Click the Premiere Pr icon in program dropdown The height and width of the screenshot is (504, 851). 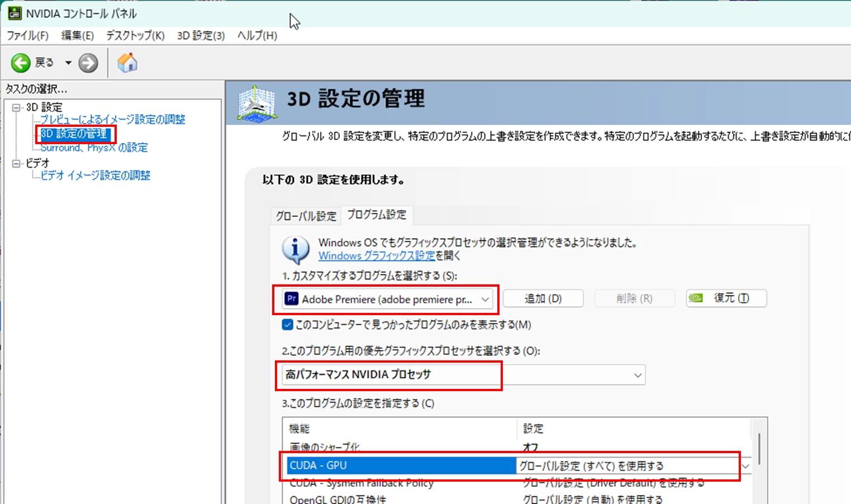pyautogui.click(x=291, y=299)
